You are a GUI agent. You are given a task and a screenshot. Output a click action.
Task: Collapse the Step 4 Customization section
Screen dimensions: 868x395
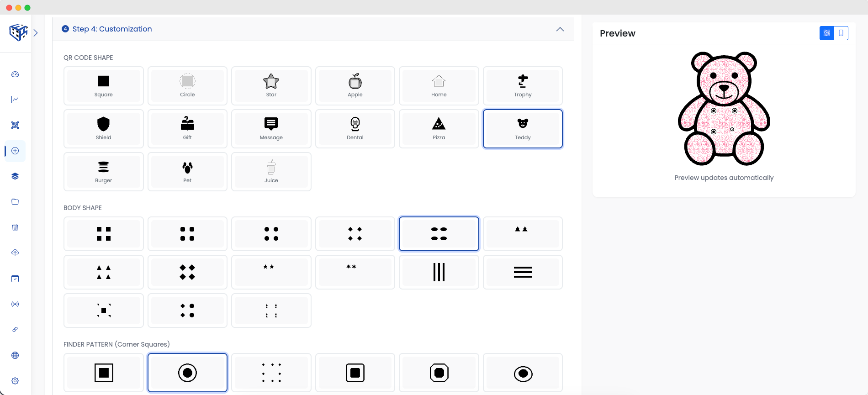[x=560, y=29]
